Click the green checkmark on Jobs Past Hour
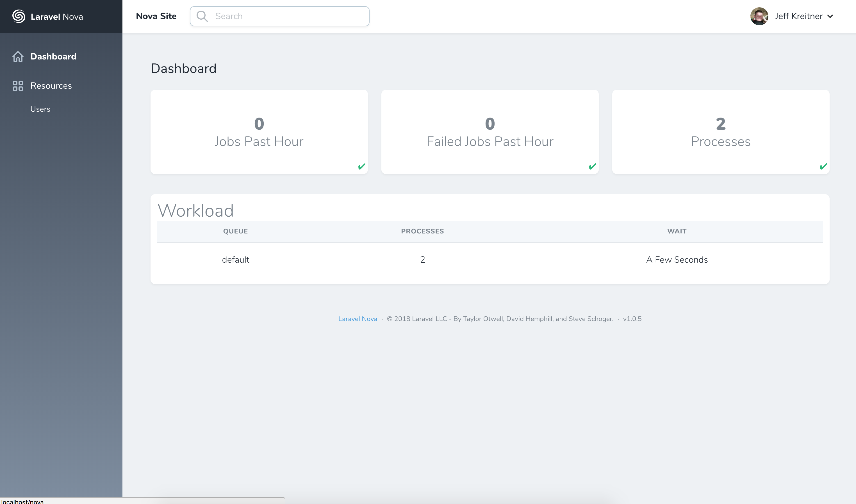The width and height of the screenshot is (856, 504). click(x=361, y=166)
